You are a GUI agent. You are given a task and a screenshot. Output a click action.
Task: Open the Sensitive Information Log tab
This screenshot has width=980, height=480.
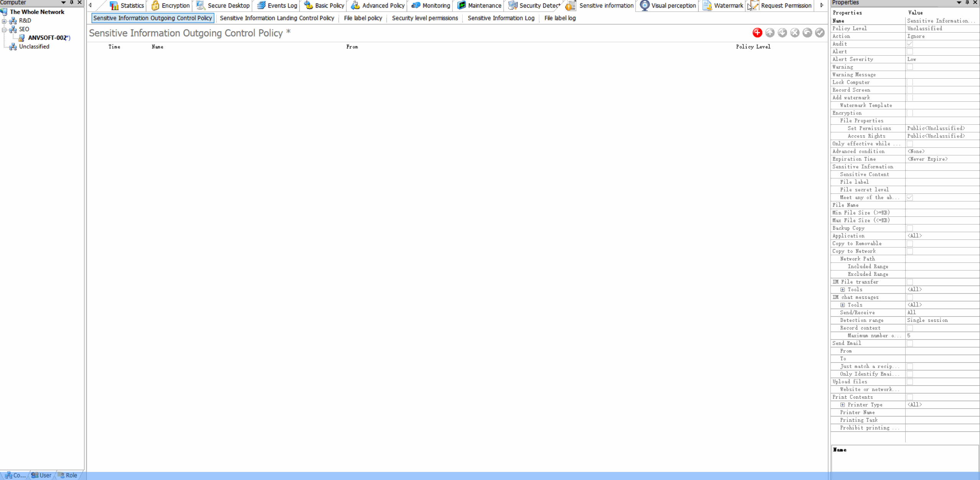(501, 18)
